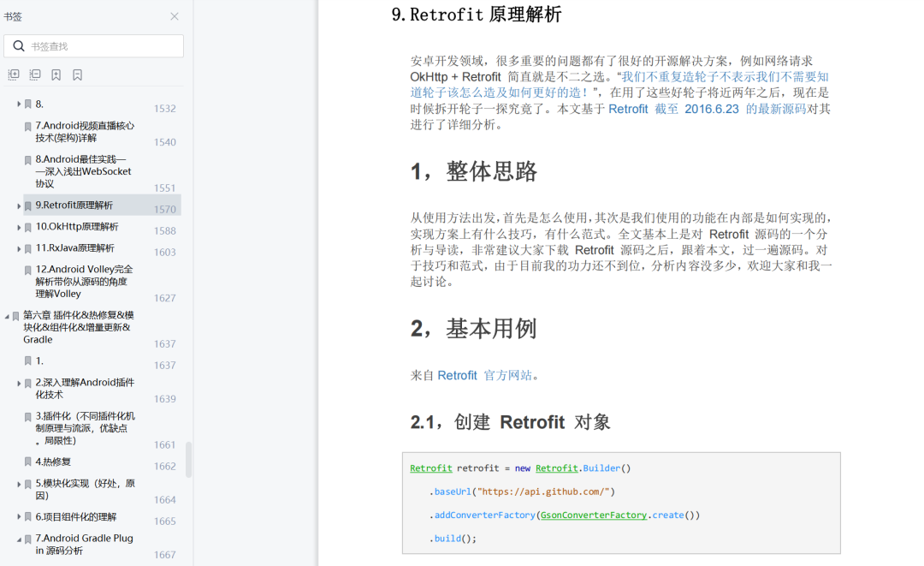Screen dimensions: 924x566
Task: Collapse all bookmarks icon
Action: coord(35,74)
